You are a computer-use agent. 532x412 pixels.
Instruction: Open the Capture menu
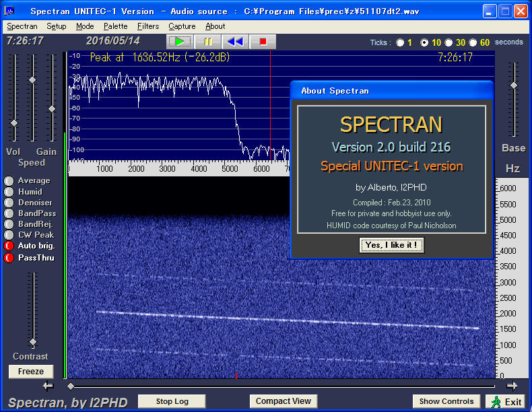(x=182, y=26)
